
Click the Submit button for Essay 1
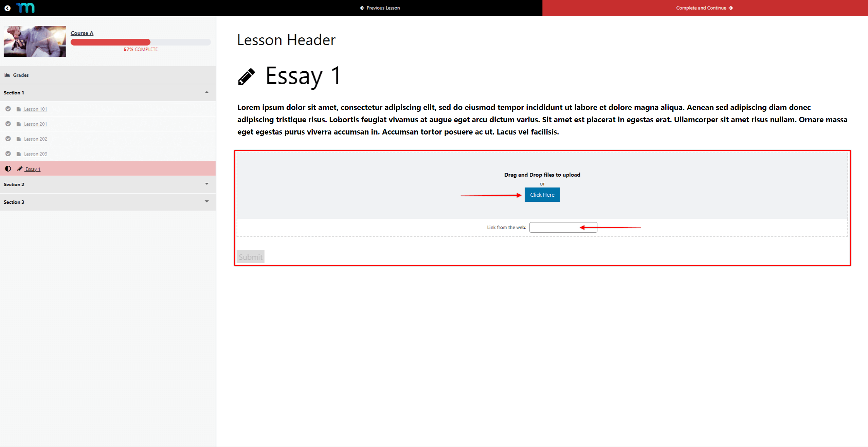coord(251,256)
